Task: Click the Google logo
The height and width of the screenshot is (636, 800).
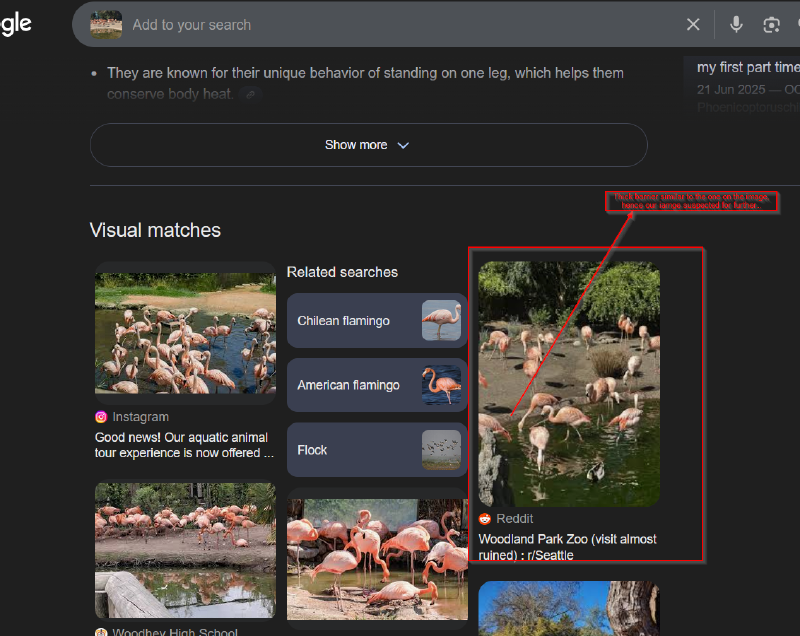Action: (x=15, y=24)
